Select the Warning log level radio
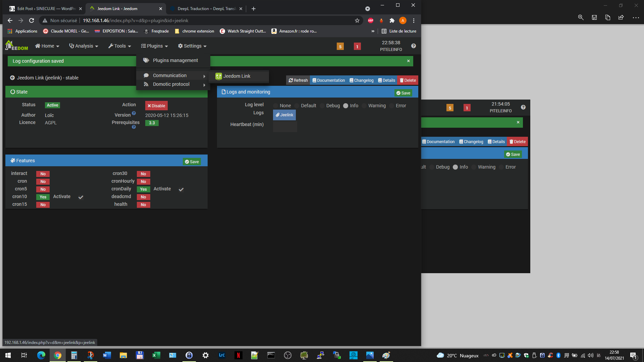 364,106
